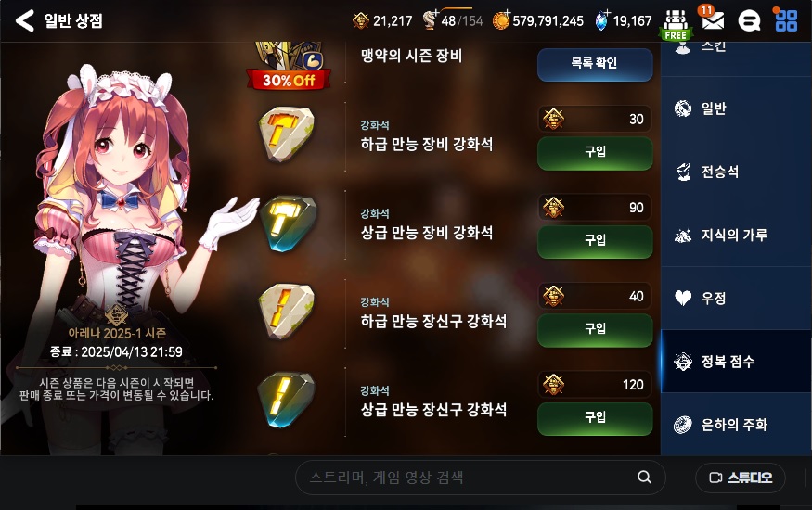Viewport: 812px width, 510px height.
Task: Open the mail inbox envelope icon
Action: [x=712, y=20]
